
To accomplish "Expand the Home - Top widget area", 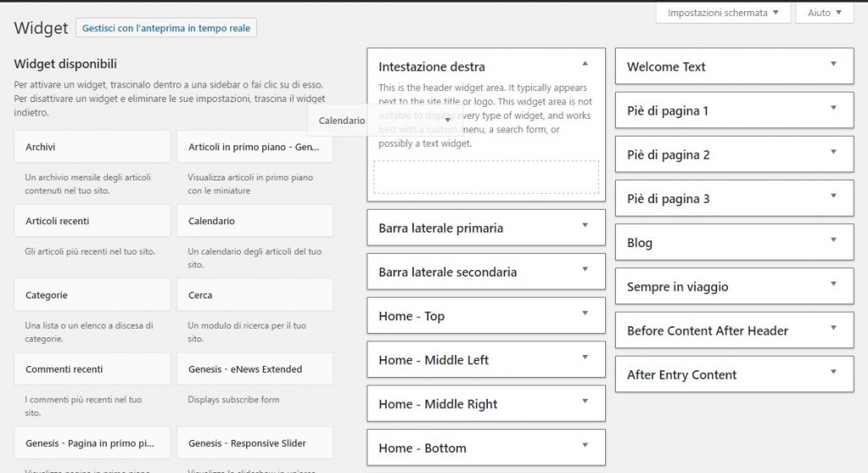I will click(585, 313).
